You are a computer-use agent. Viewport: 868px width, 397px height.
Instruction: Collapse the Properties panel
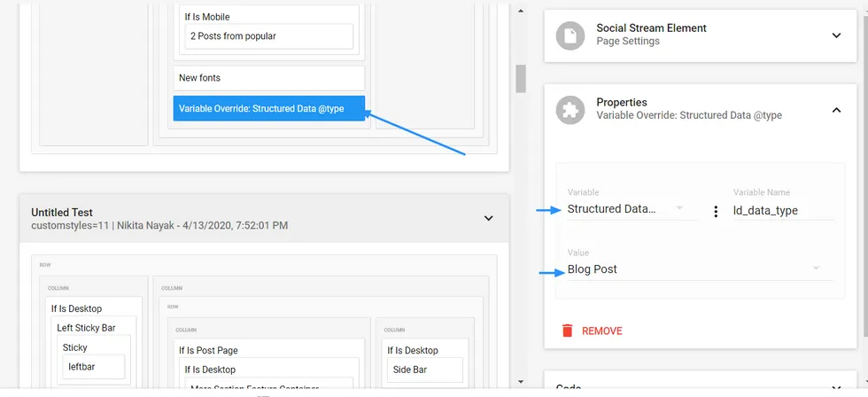[x=836, y=110]
